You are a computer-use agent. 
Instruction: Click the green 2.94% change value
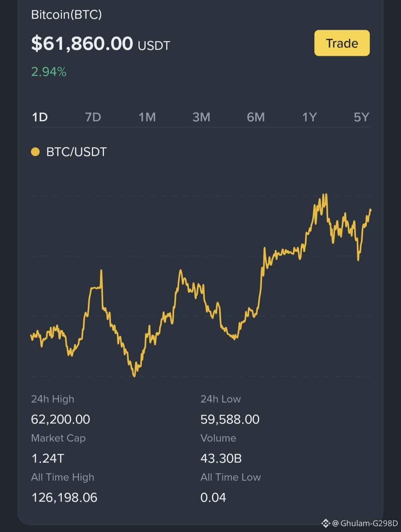[x=49, y=72]
